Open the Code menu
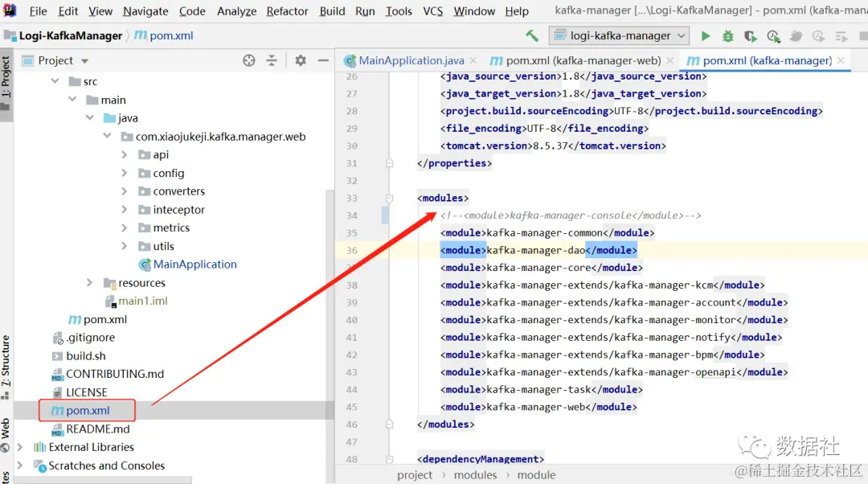 (x=192, y=11)
